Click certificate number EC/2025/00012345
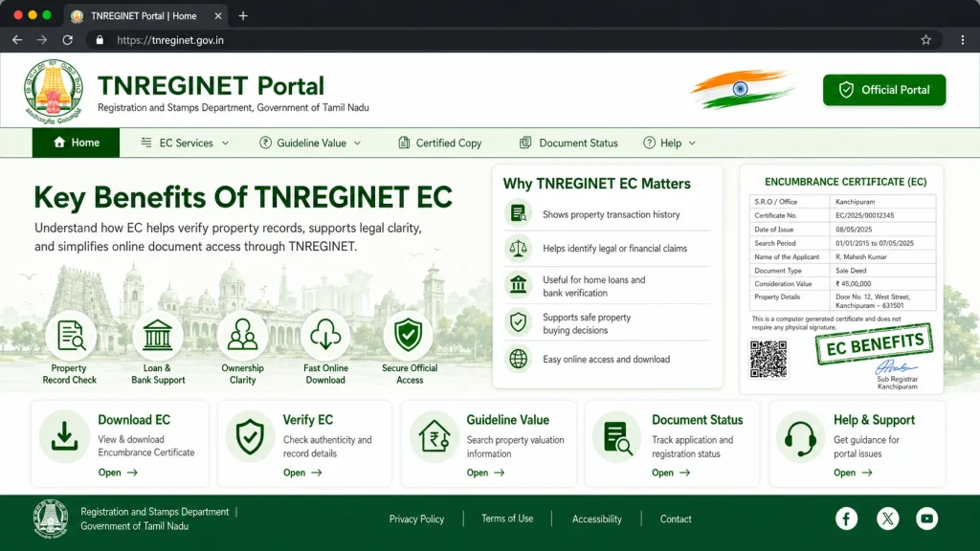980x551 pixels. coord(865,215)
